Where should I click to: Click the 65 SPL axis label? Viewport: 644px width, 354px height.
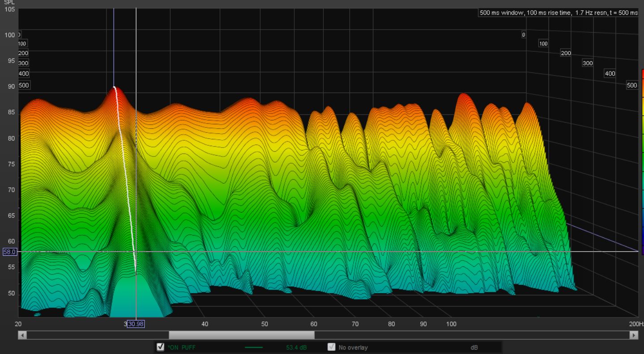tap(11, 215)
